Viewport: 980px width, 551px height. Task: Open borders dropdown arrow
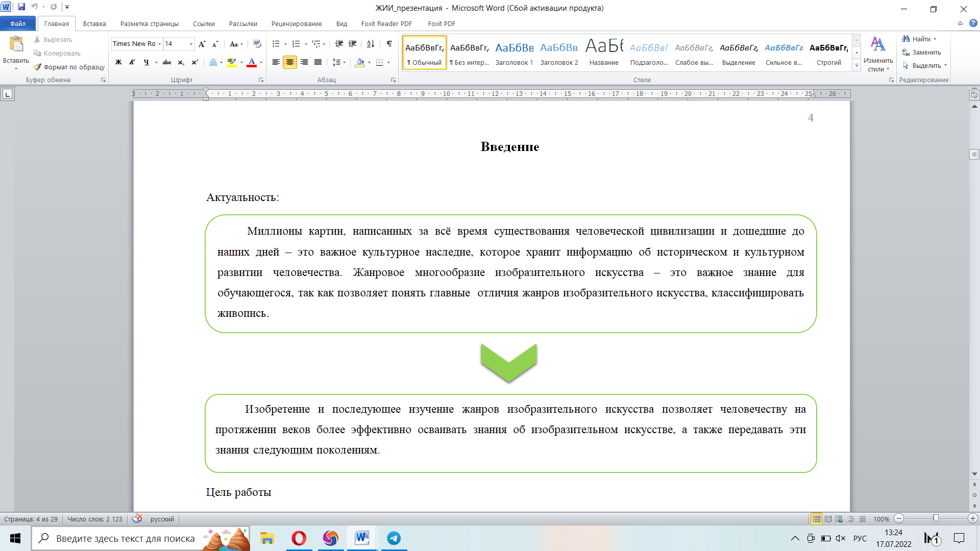(388, 63)
